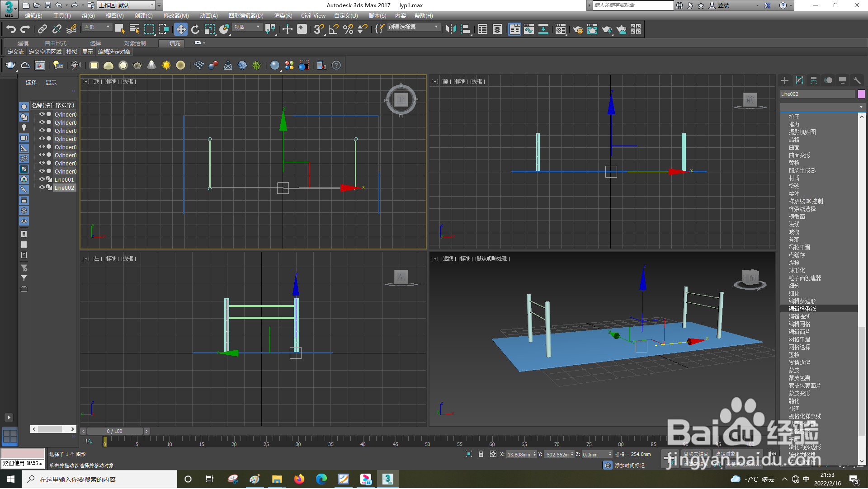The width and height of the screenshot is (868, 489).
Task: Click the Line002 object name field
Action: tap(817, 94)
